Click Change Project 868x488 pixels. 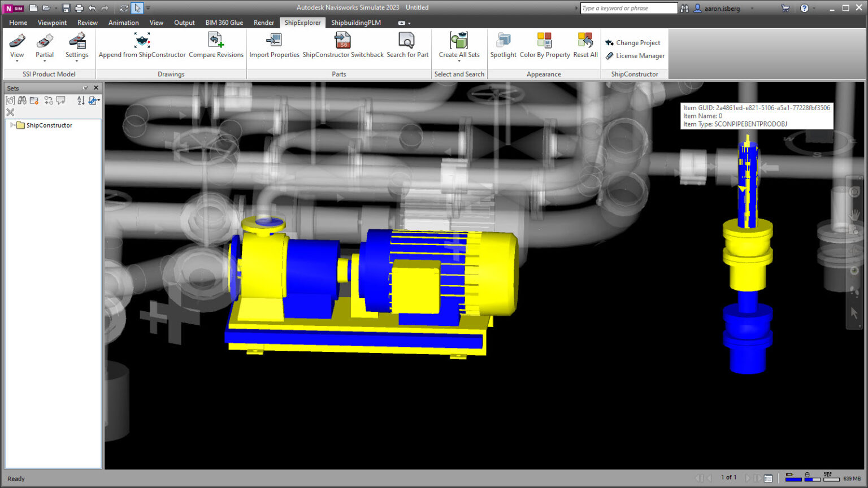click(632, 42)
